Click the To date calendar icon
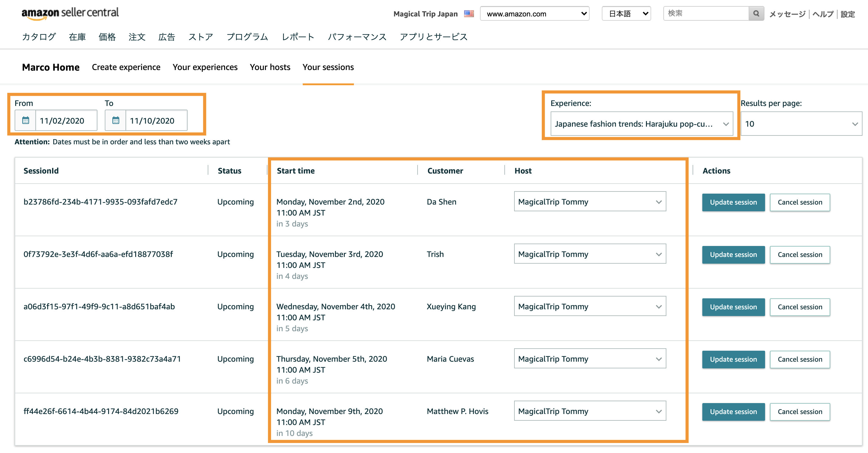 click(115, 120)
